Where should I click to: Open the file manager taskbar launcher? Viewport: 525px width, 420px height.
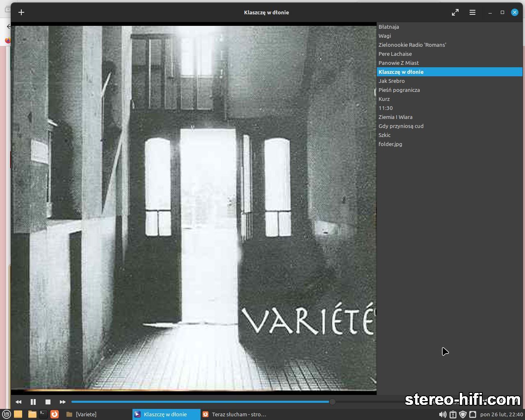point(32,414)
